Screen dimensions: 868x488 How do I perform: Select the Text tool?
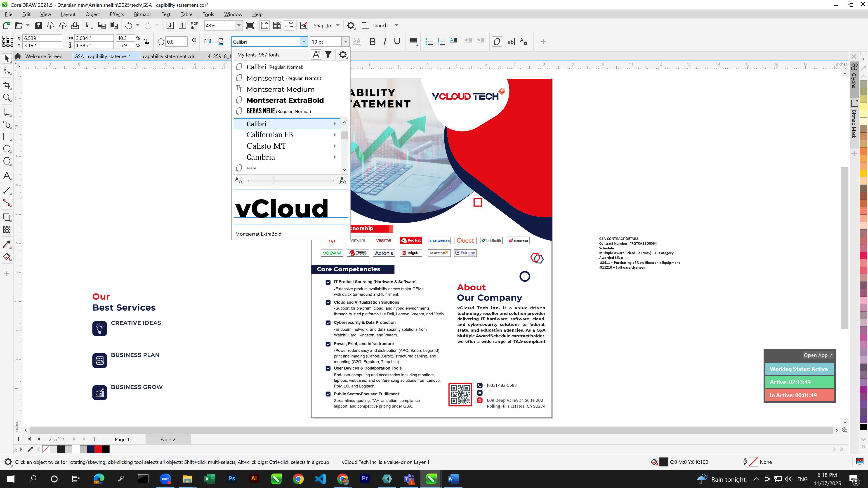click(x=7, y=176)
